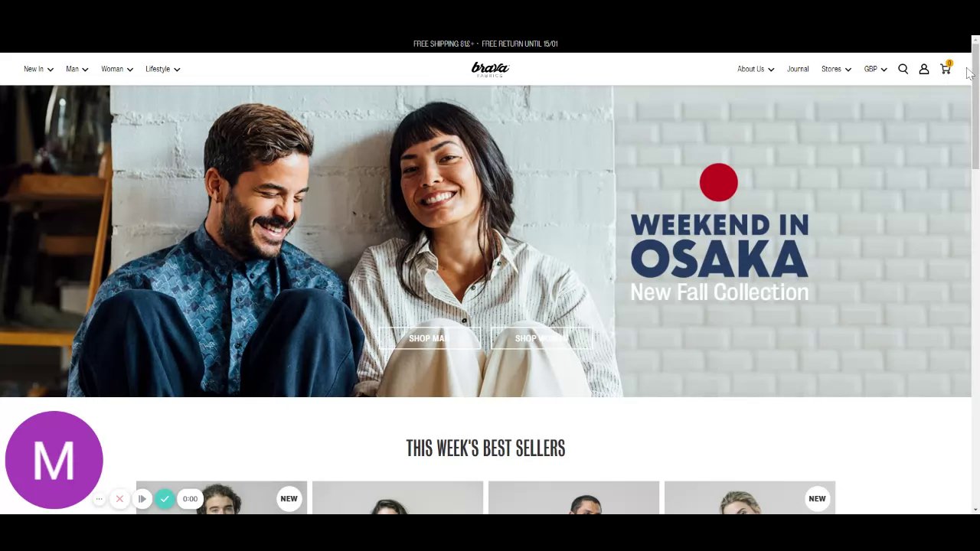Screen dimensions: 980x551
Task: Open the recorder's three-dots options
Action: 99,499
